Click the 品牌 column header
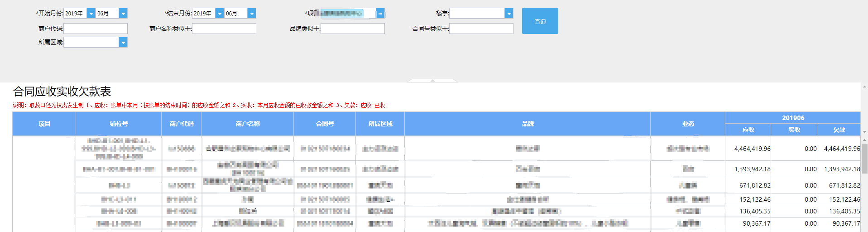This screenshot has height=232, width=868. pyautogui.click(x=528, y=124)
